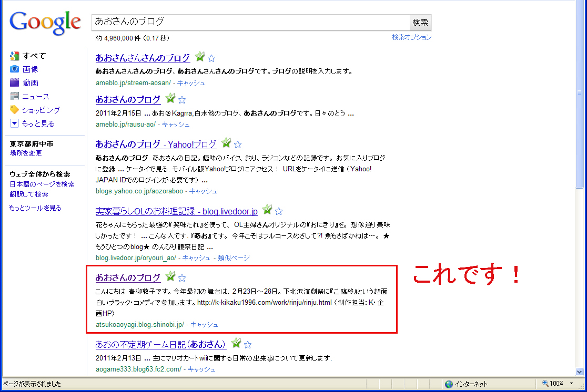Screen dimensions: 587x392
Task: Click the camera icon beside 画像
Action: click(x=14, y=69)
